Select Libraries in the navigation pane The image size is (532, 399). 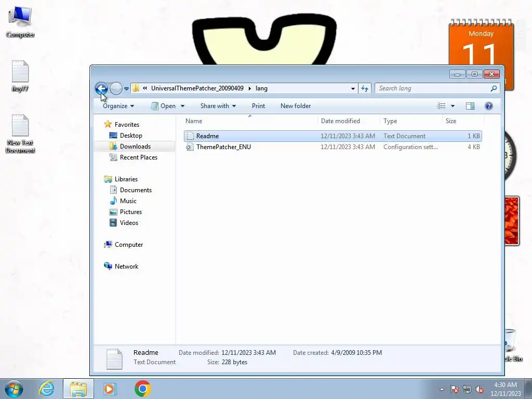tap(126, 179)
